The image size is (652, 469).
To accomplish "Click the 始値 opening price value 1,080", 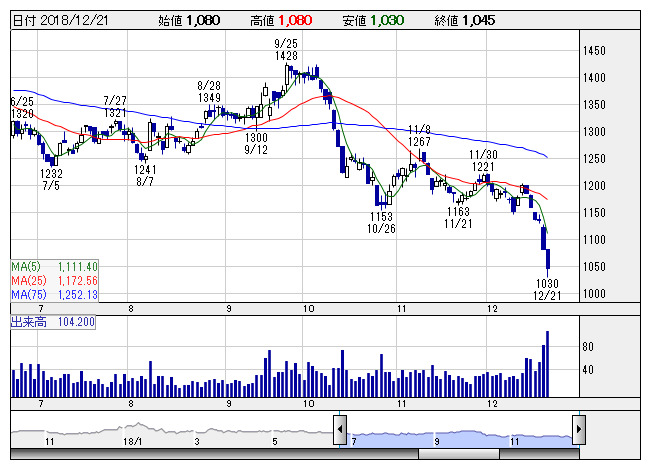I will point(202,20).
